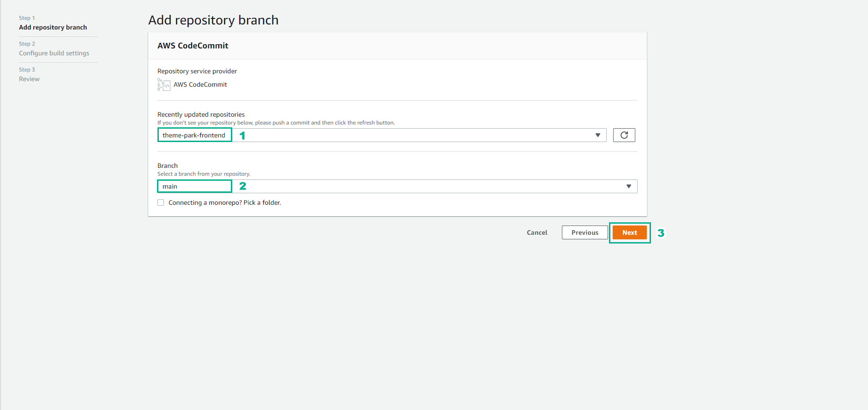
Task: Click the 'Select a branch from your repository.' hint
Action: 204,174
